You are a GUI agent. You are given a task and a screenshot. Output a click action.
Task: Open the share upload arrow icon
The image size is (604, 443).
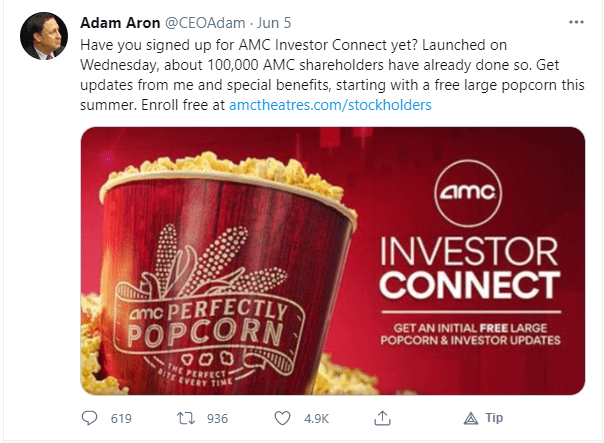pos(382,418)
